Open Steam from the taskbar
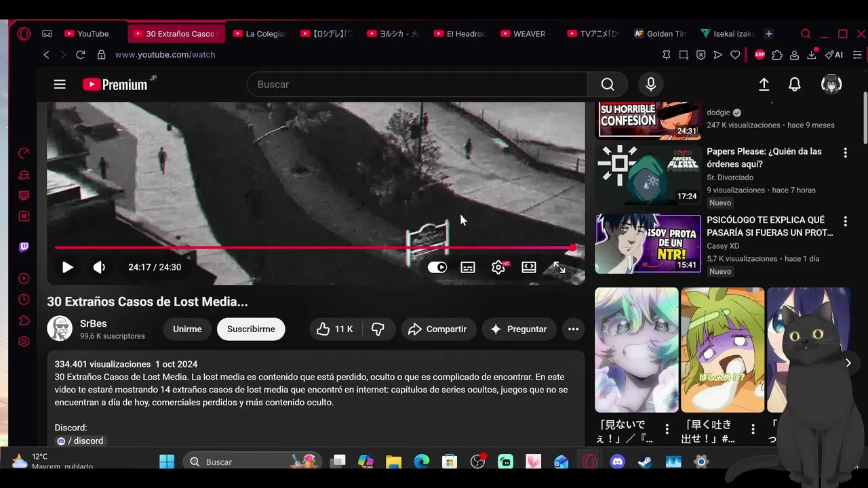868x488 pixels. 645,462
